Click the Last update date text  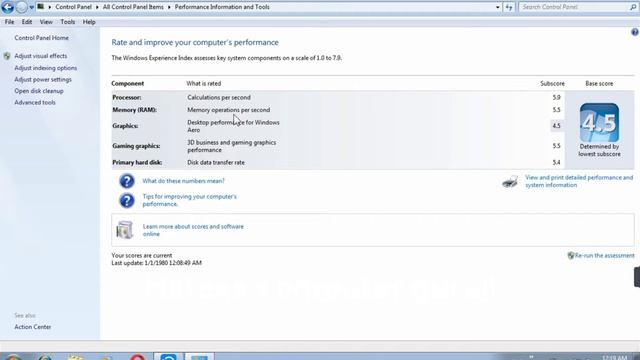pyautogui.click(x=156, y=263)
